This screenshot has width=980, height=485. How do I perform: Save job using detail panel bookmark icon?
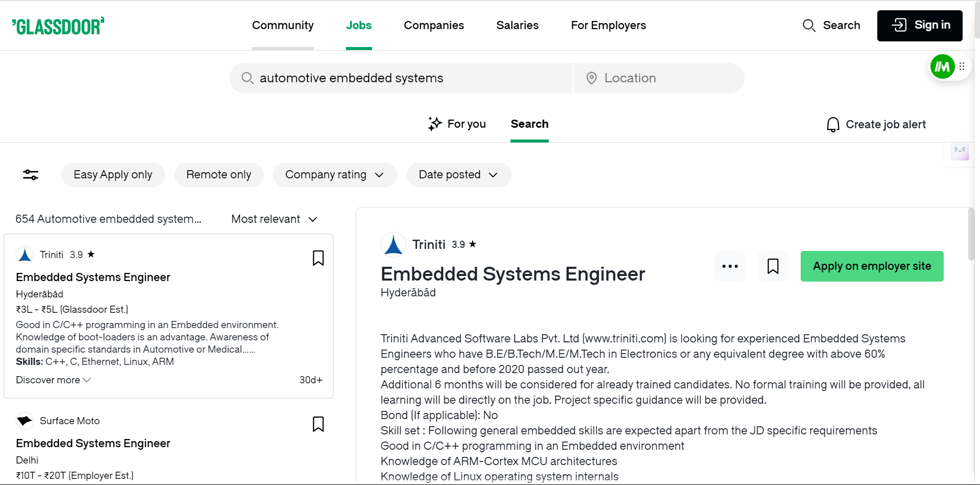tap(773, 266)
